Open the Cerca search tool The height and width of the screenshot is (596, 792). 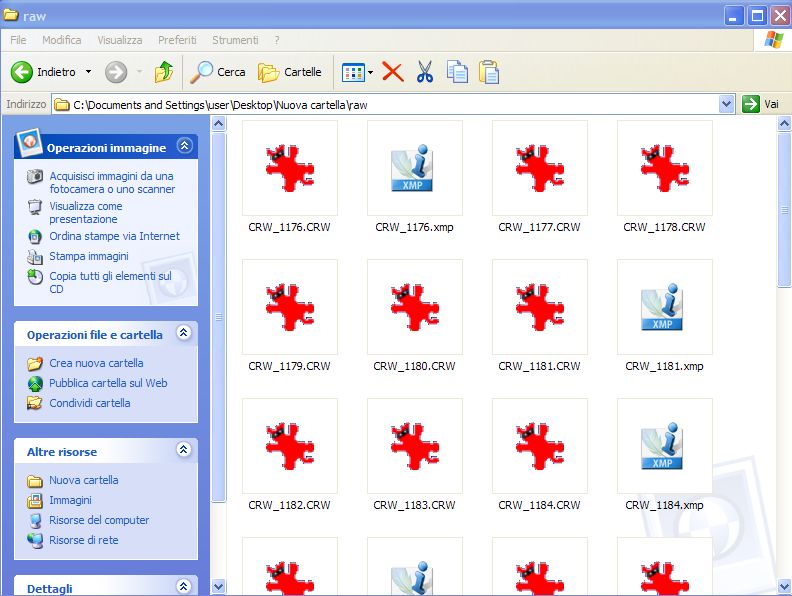click(218, 72)
